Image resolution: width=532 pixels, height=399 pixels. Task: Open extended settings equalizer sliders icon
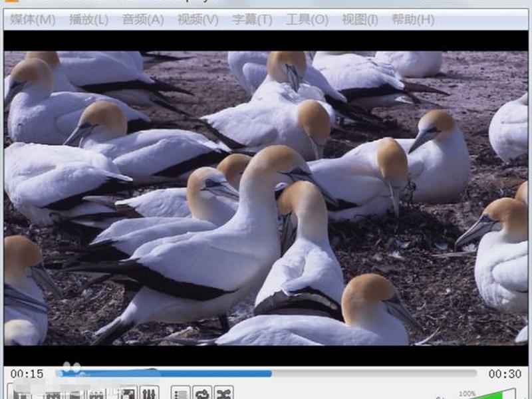pos(149,392)
